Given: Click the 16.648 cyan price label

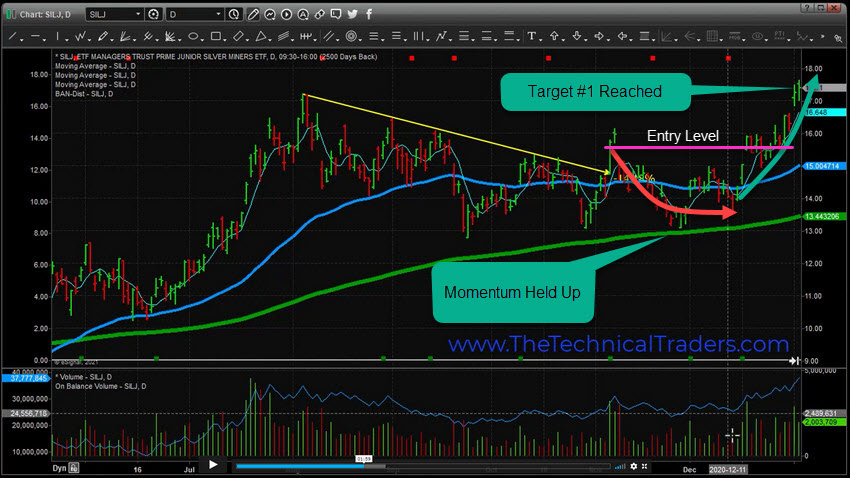Looking at the screenshot, I should pos(824,112).
